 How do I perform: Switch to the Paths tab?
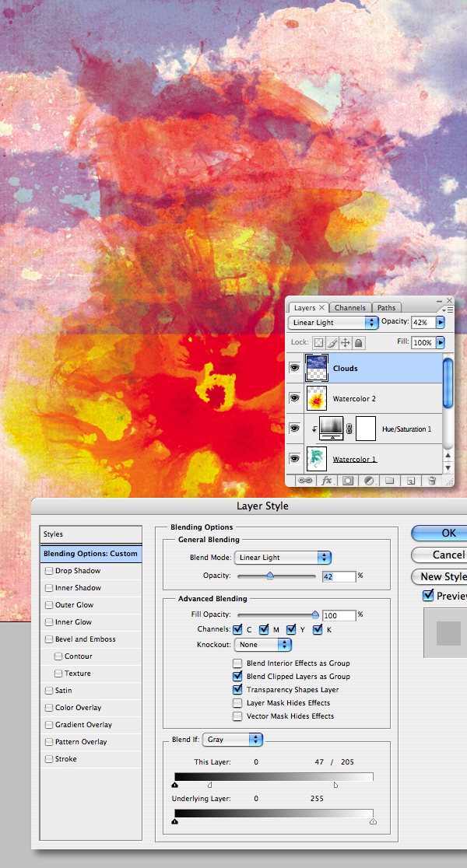(x=387, y=308)
